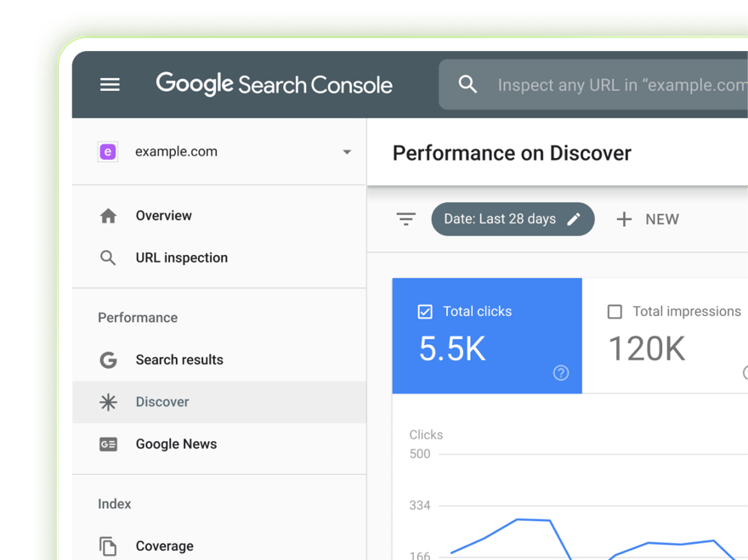
Task: Focus the Inspect any URL search field
Action: pos(593,84)
